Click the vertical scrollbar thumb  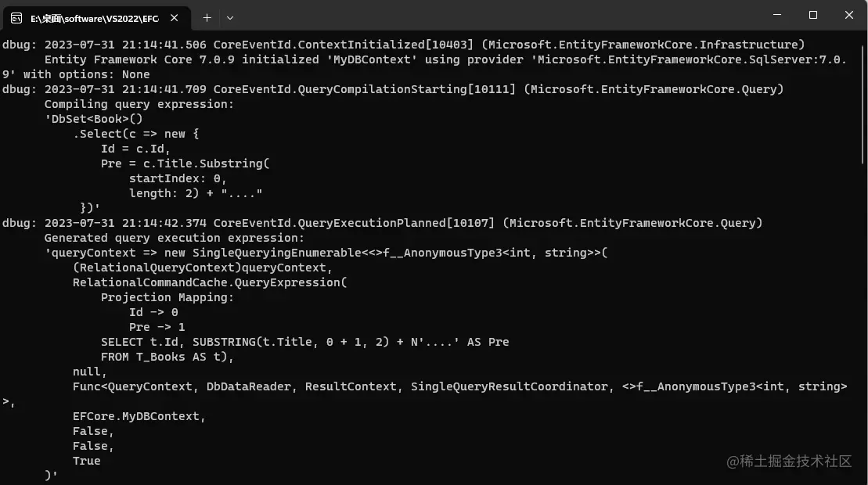coord(863,105)
